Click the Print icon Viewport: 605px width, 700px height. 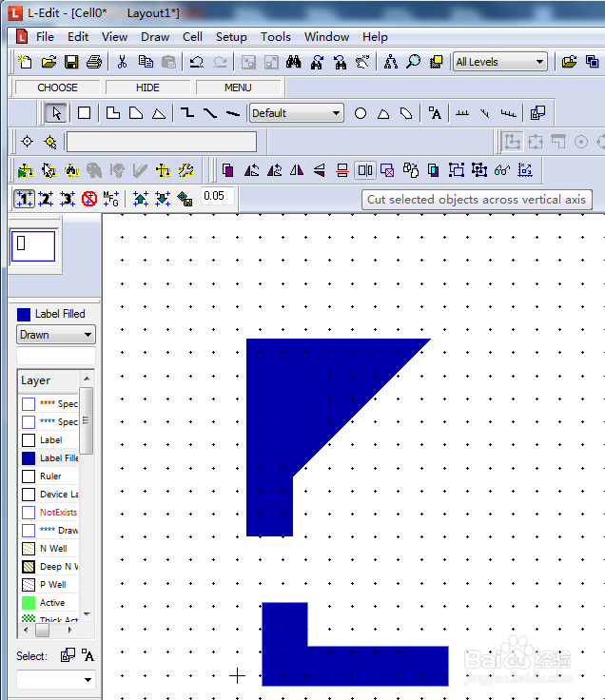[94, 62]
